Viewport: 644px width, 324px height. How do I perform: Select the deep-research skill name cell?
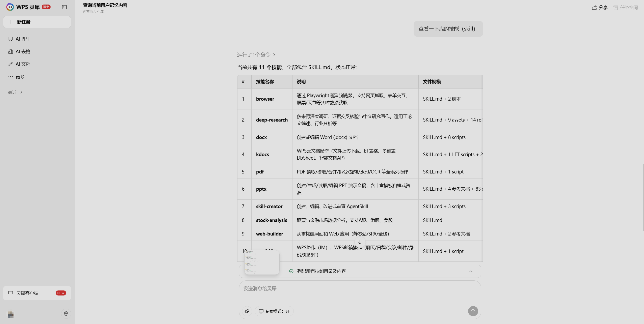tap(272, 120)
